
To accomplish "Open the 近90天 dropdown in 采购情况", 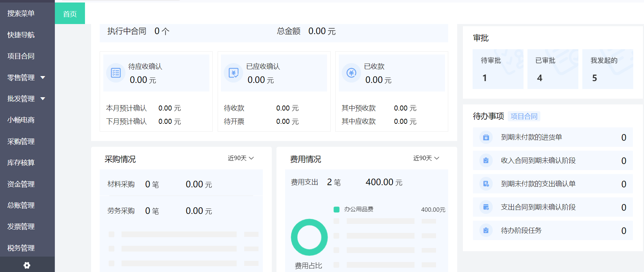I will click(x=241, y=158).
